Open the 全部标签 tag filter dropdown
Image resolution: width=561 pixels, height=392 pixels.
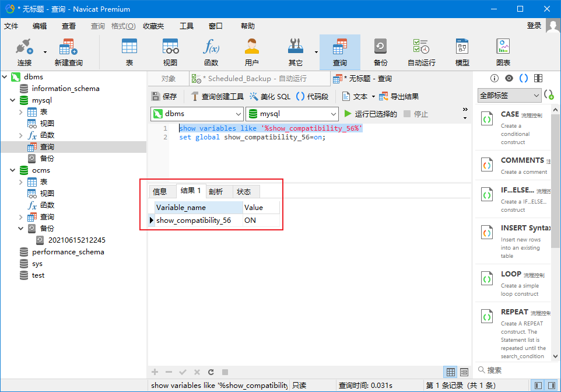[x=510, y=95]
